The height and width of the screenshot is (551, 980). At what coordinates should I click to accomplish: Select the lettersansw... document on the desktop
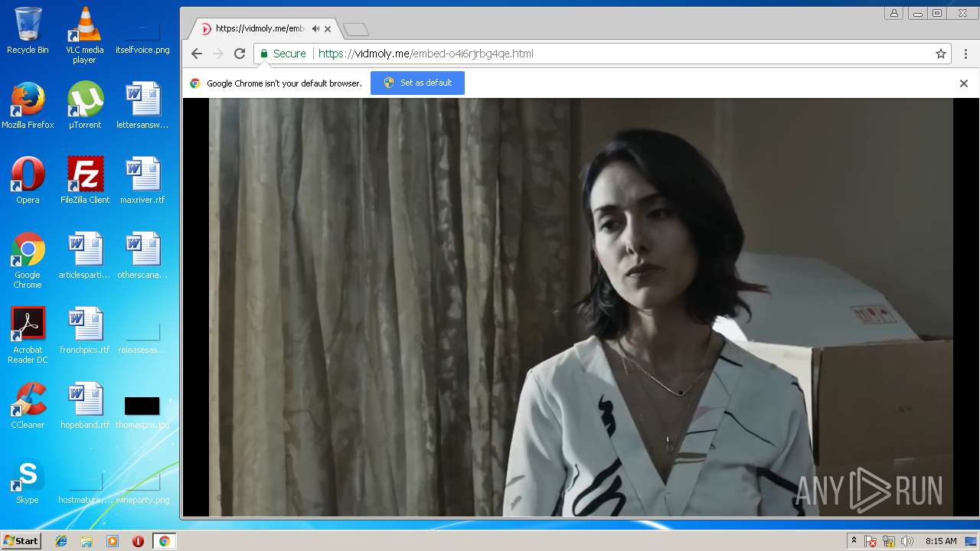coord(142,106)
